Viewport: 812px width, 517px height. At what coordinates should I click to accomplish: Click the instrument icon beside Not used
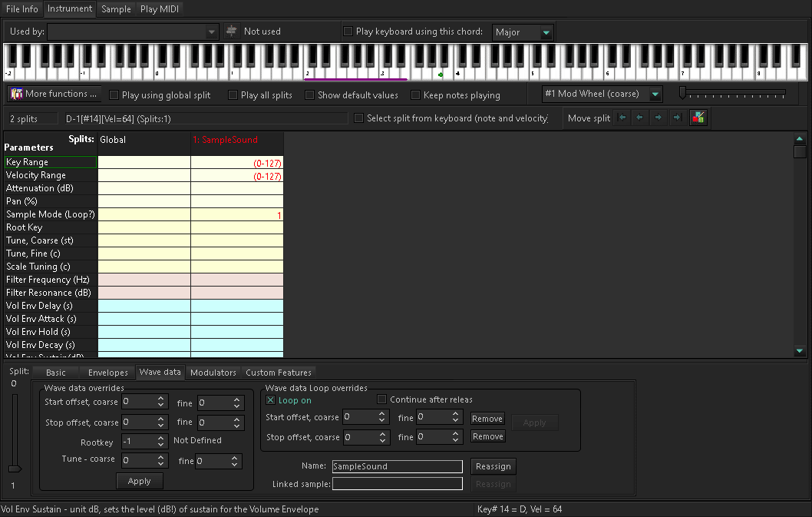pos(230,31)
